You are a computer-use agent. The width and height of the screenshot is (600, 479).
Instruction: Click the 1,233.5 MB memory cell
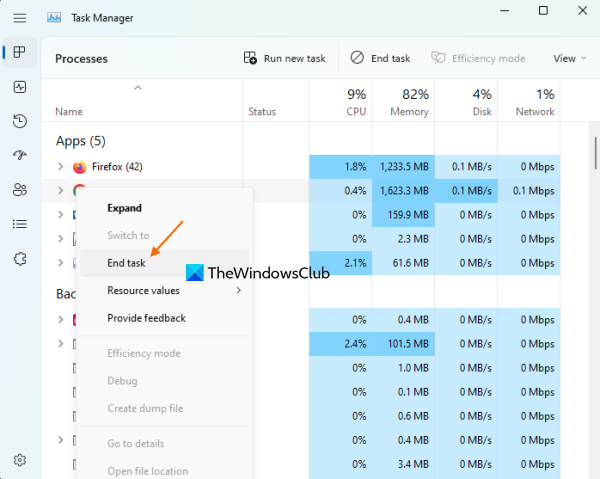[403, 167]
